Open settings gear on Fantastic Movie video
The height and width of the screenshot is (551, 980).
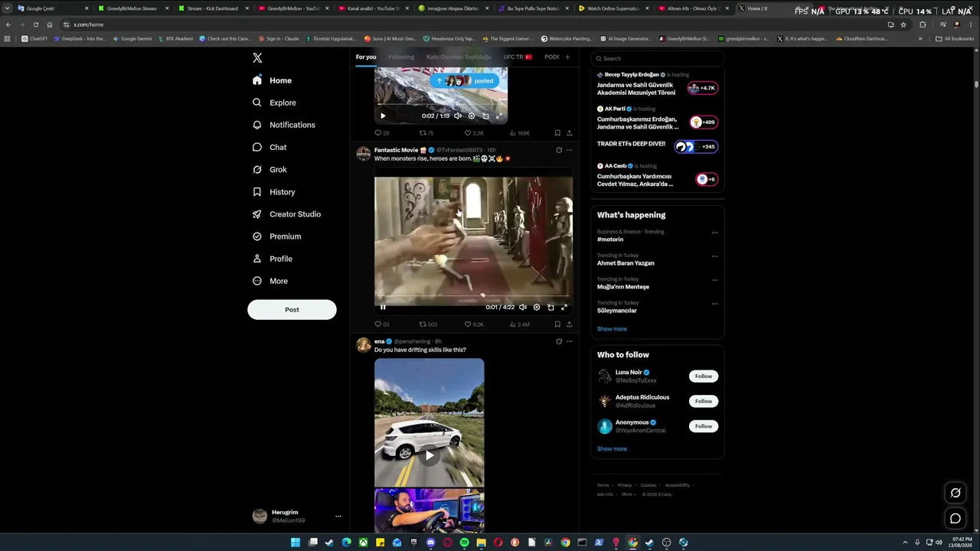tap(537, 307)
